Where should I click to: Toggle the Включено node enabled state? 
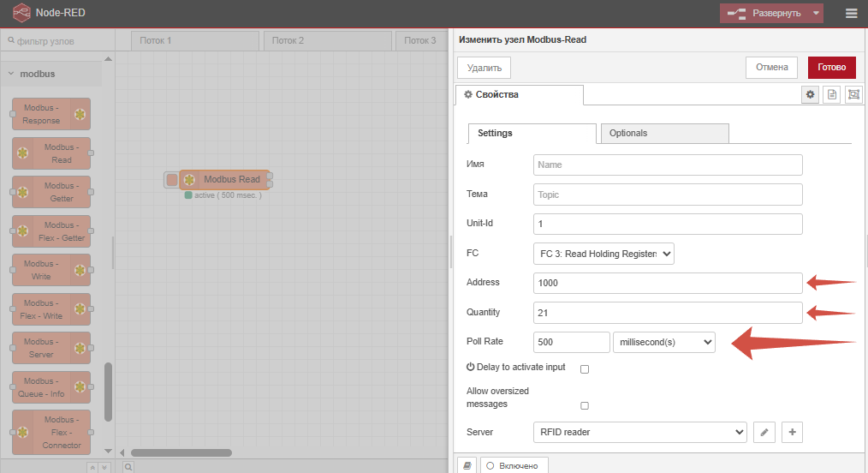coord(514,465)
